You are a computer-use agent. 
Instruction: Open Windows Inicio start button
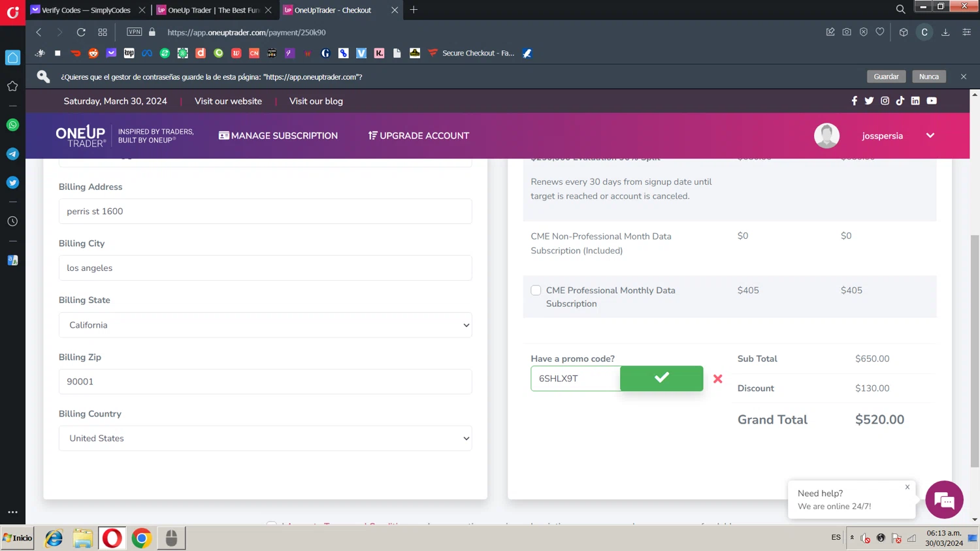click(18, 538)
